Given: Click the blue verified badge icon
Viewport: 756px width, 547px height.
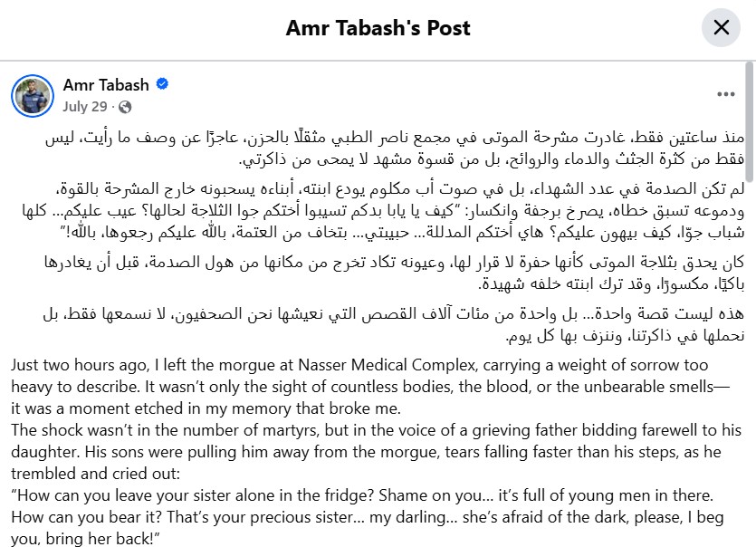Looking at the screenshot, I should (x=162, y=84).
